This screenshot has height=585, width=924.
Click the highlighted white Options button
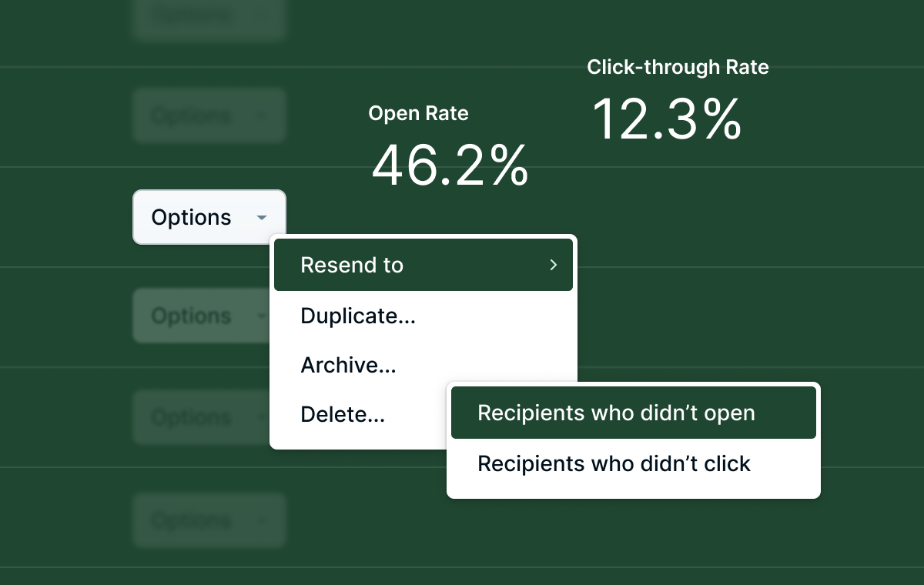[x=209, y=217]
